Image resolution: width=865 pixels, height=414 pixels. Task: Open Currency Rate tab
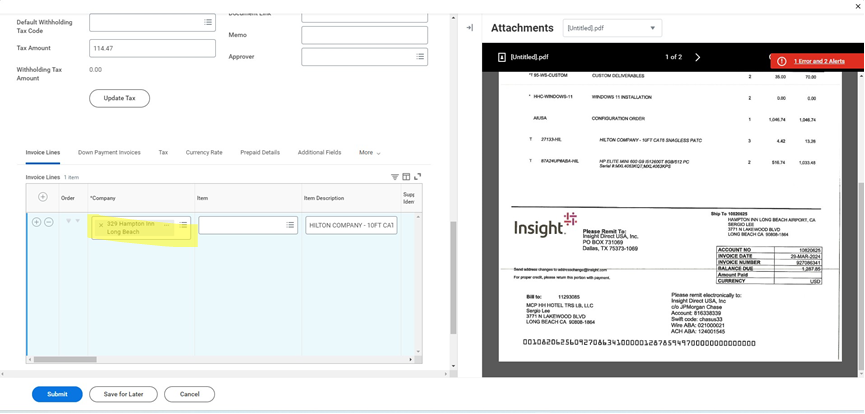(x=204, y=152)
